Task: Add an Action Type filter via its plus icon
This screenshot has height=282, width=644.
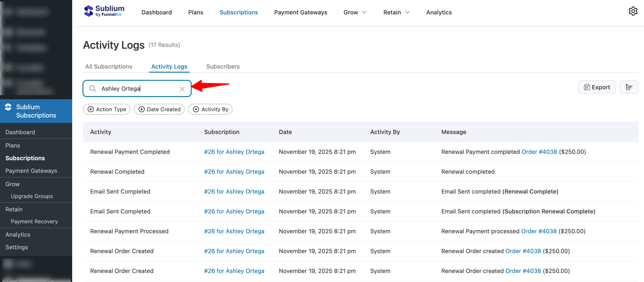Action: [x=91, y=109]
